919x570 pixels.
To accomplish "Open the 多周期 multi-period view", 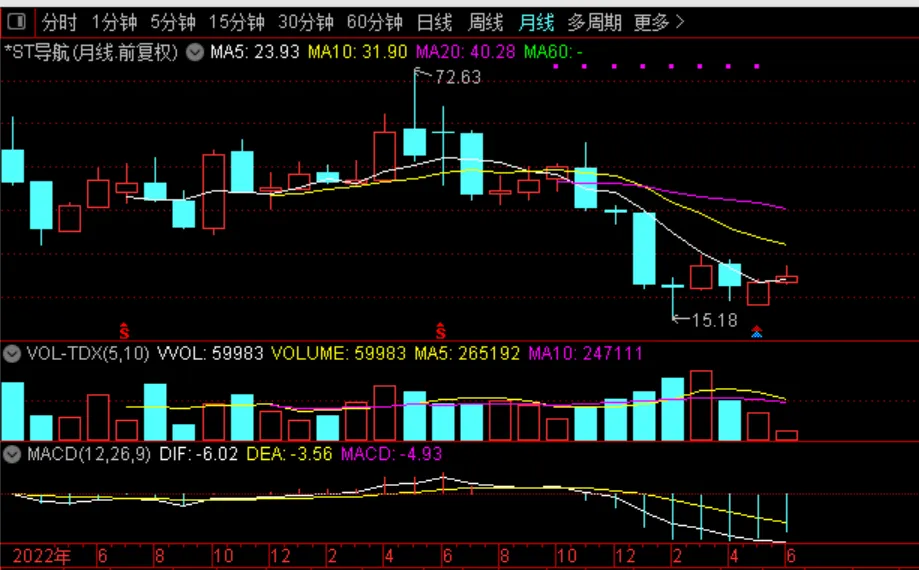I will pos(594,22).
